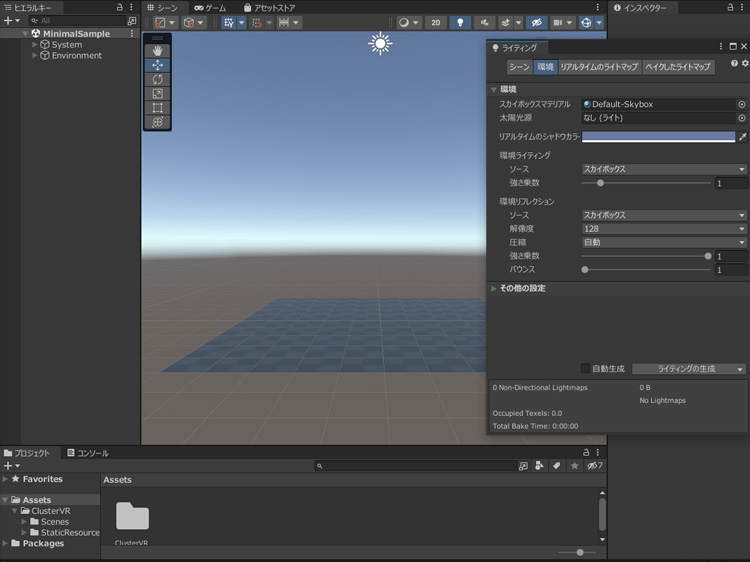Open Lighting settings gear icon
Screen dimensions: 750x562
coord(744,64)
